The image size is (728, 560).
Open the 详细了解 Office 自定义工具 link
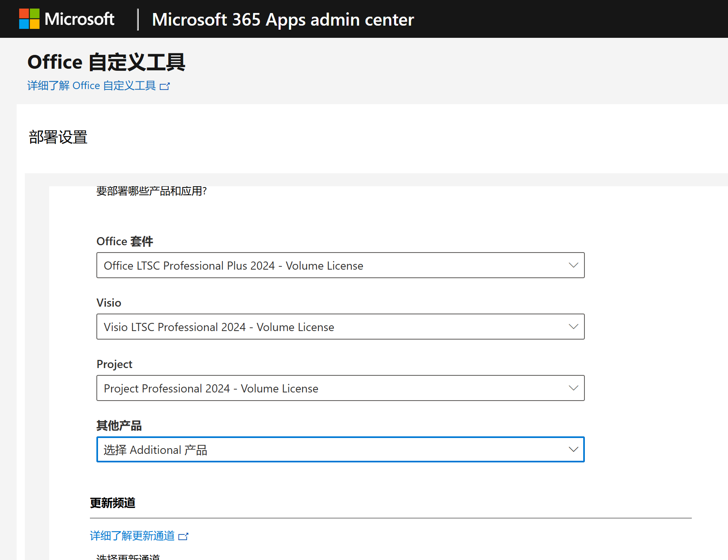(x=92, y=85)
